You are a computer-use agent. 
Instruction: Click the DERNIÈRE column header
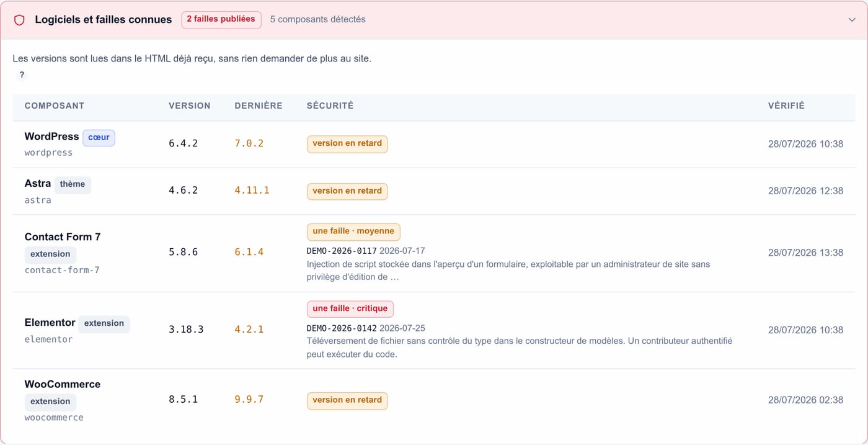[x=259, y=106]
